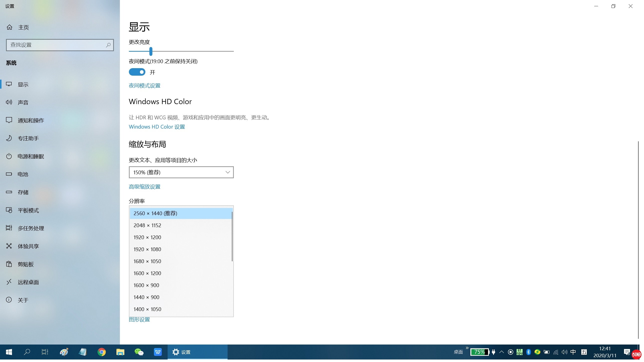
Task: Open 显示 settings in the sidebar
Action: pyautogui.click(x=23, y=84)
